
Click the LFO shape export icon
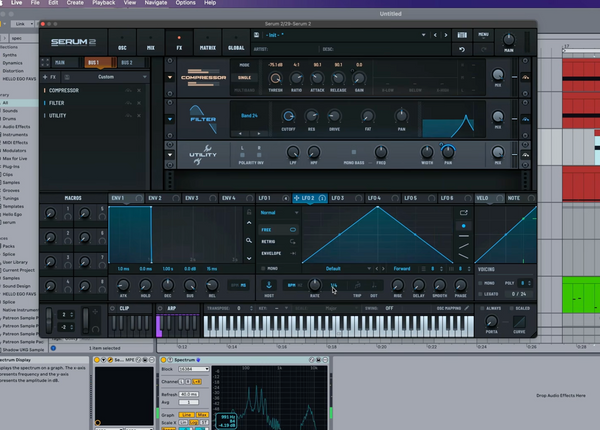463,213
